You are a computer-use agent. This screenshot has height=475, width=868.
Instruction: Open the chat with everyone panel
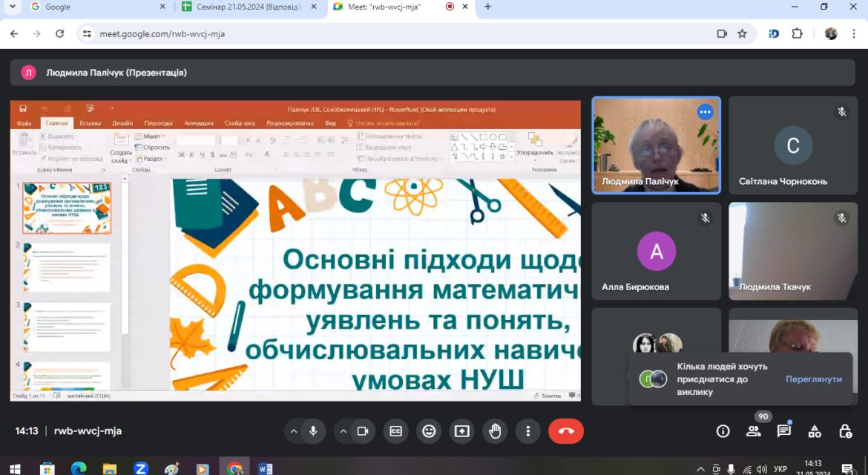coord(784,431)
